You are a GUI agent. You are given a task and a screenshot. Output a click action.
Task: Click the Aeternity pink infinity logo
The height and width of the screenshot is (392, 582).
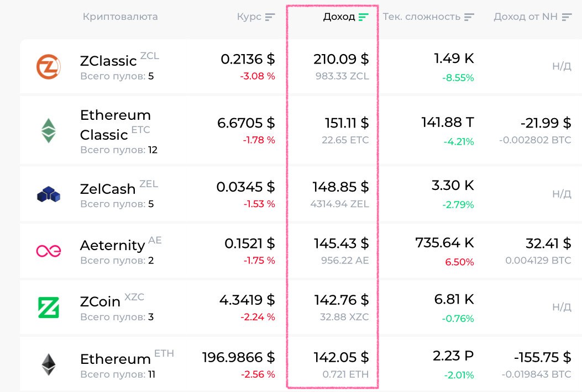coord(49,251)
